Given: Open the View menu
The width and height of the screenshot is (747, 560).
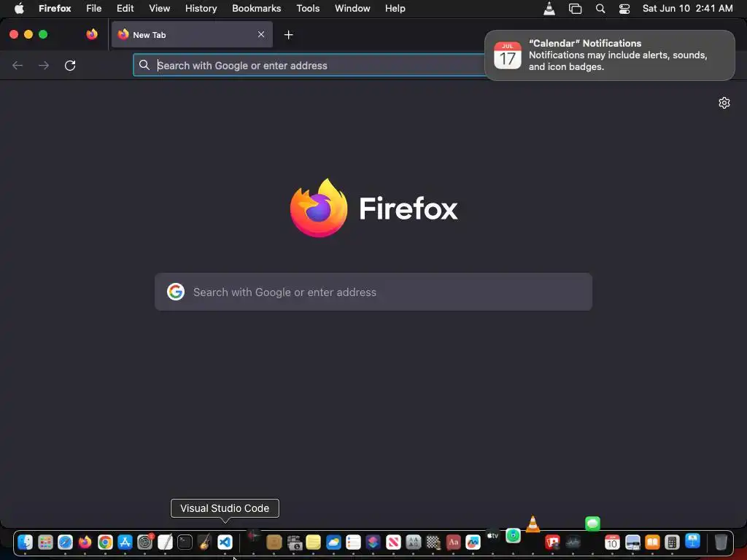Looking at the screenshot, I should click(x=159, y=8).
